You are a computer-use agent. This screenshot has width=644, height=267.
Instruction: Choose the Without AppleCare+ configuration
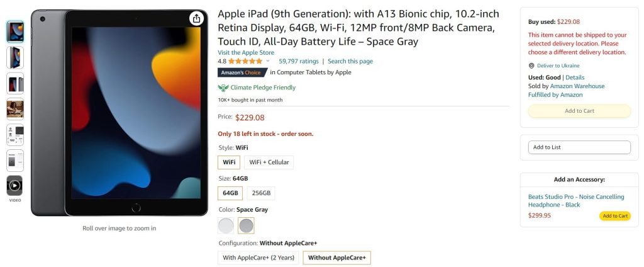[x=336, y=258]
